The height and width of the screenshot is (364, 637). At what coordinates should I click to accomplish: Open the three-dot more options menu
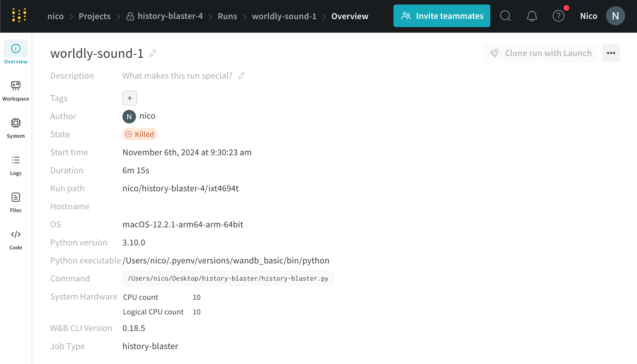[611, 53]
